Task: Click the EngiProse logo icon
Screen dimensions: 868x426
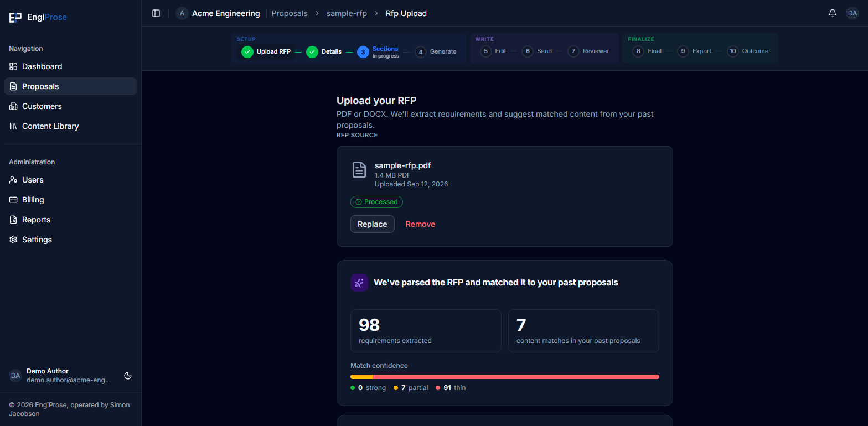Action: tap(15, 18)
